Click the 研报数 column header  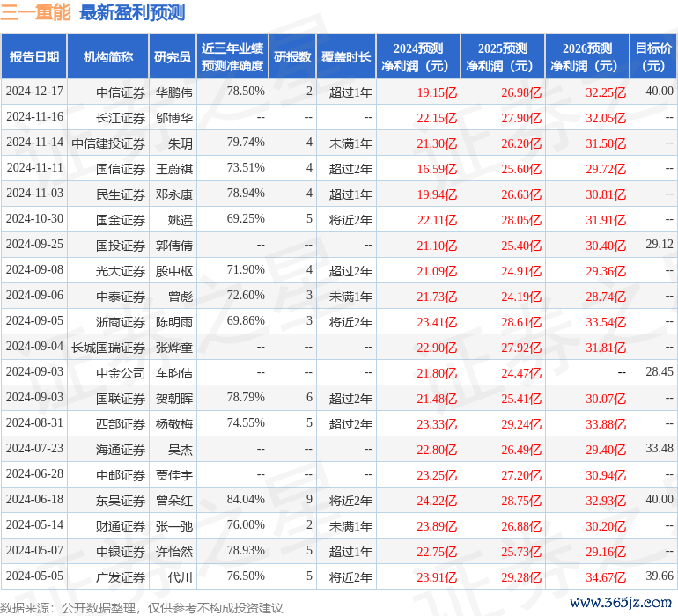pos(292,56)
